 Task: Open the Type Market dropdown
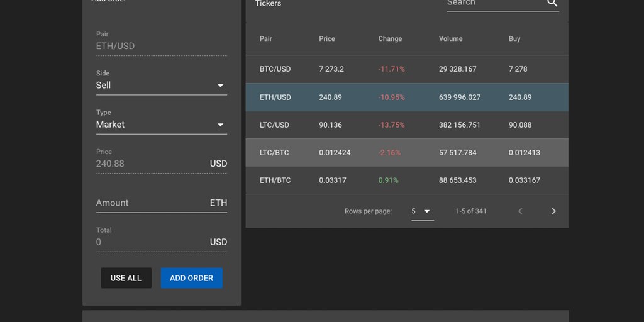tap(162, 125)
